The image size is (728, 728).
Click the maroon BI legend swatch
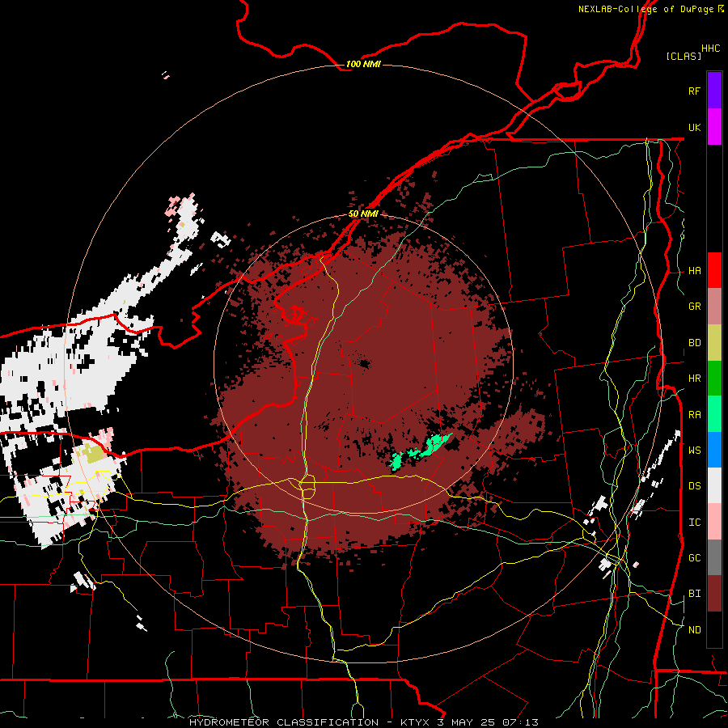click(x=714, y=594)
